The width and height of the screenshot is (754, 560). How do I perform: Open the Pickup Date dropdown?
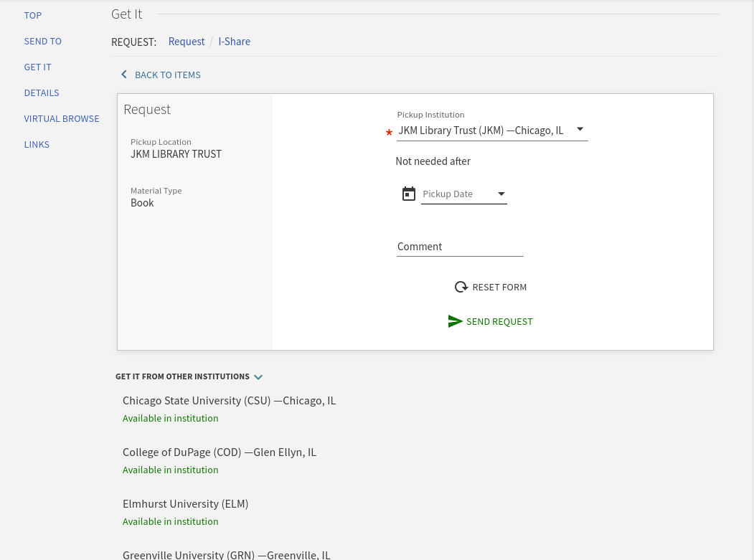tap(501, 194)
